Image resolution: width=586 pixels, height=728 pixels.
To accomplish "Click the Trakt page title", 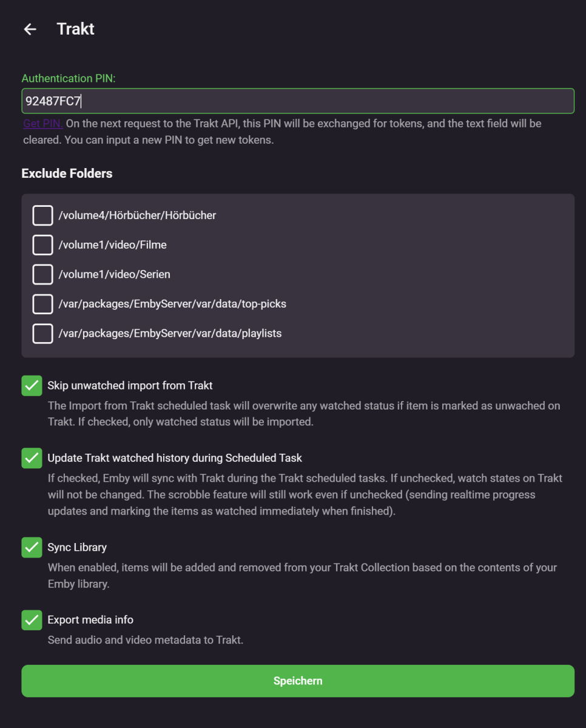I will coord(75,29).
